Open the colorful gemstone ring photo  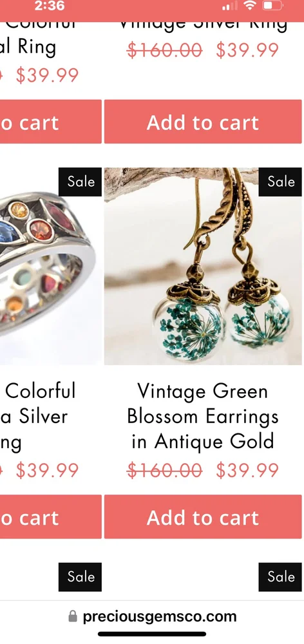[x=50, y=266]
